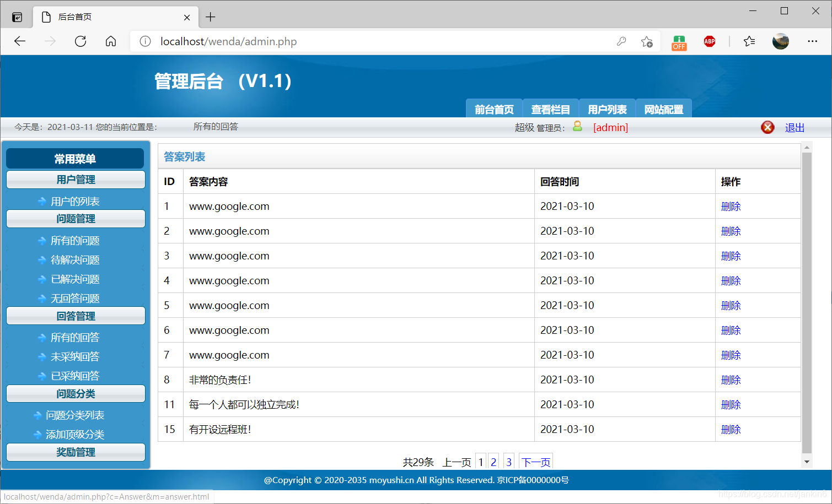Go to page 2 of answers
The height and width of the screenshot is (504, 832).
493,462
